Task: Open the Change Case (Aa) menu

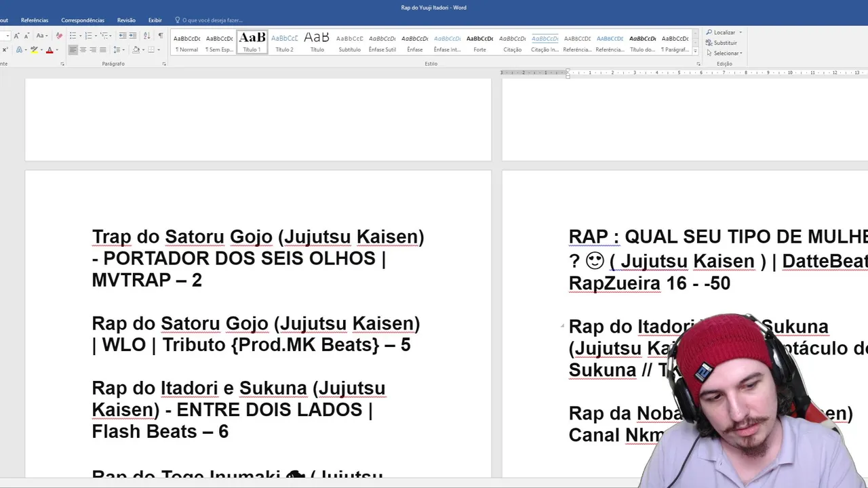Action: pos(42,35)
